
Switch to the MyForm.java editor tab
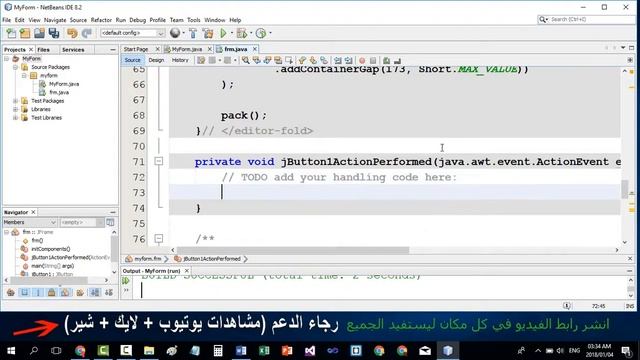(x=187, y=49)
